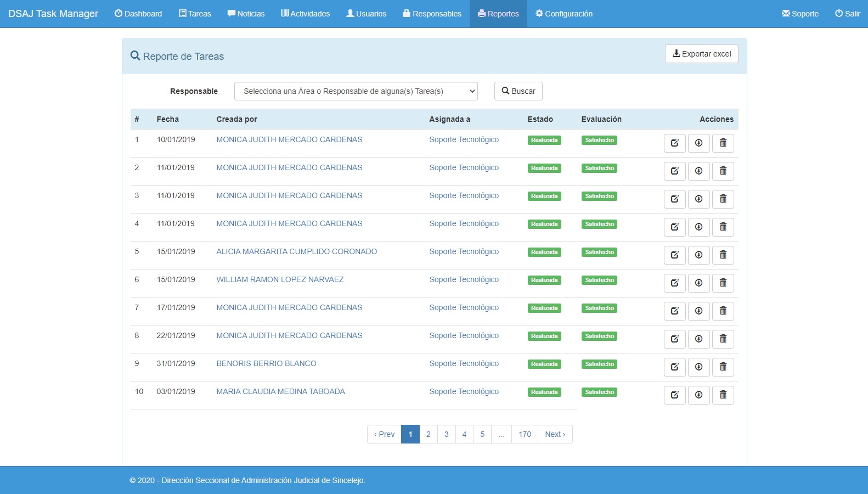This screenshot has height=494, width=868.
Task: Open the Tareas menu in navbar
Action: pyautogui.click(x=195, y=14)
